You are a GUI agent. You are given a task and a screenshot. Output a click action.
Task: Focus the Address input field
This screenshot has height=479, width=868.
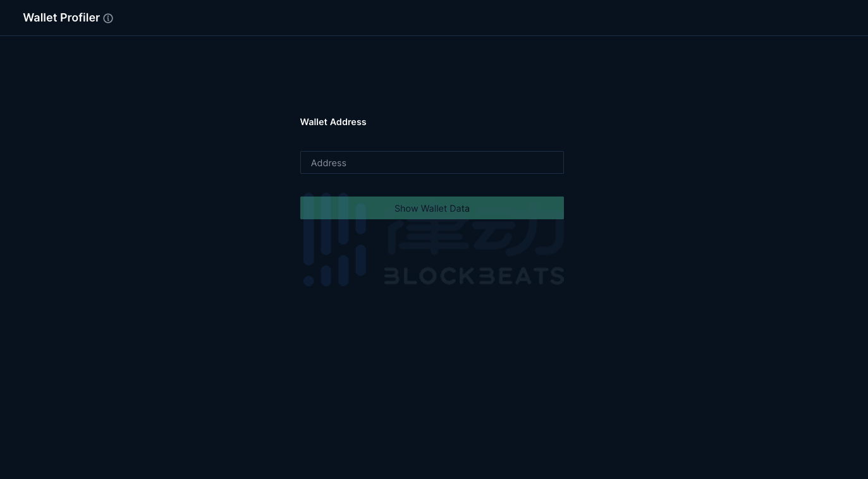click(432, 162)
